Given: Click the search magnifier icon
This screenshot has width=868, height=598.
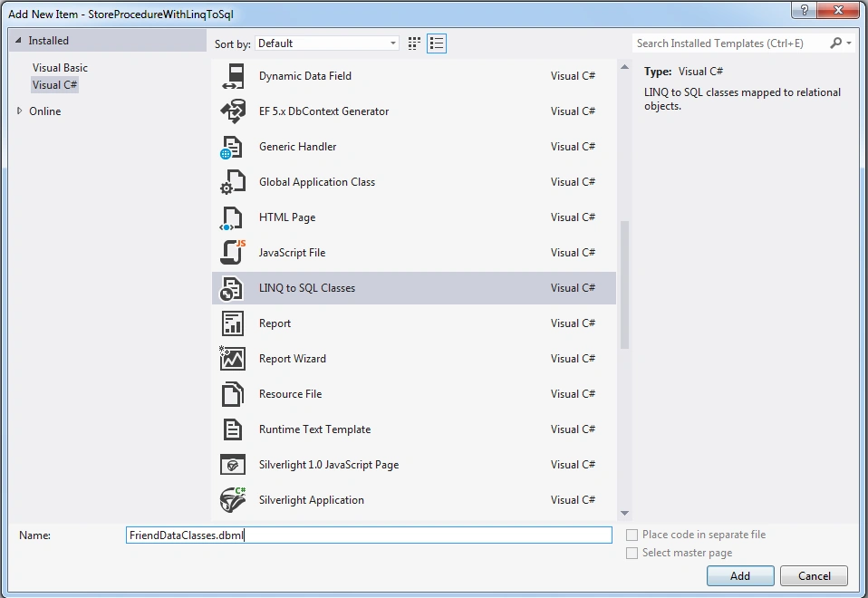Looking at the screenshot, I should [x=835, y=43].
